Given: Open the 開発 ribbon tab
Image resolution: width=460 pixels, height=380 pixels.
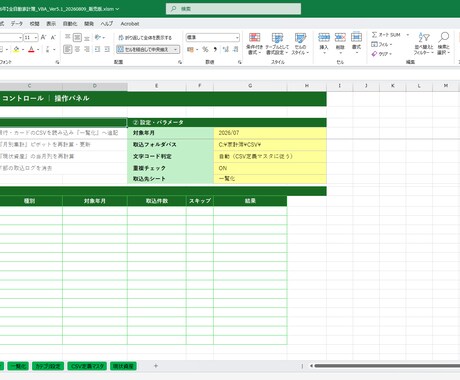Looking at the screenshot, I should 89,24.
